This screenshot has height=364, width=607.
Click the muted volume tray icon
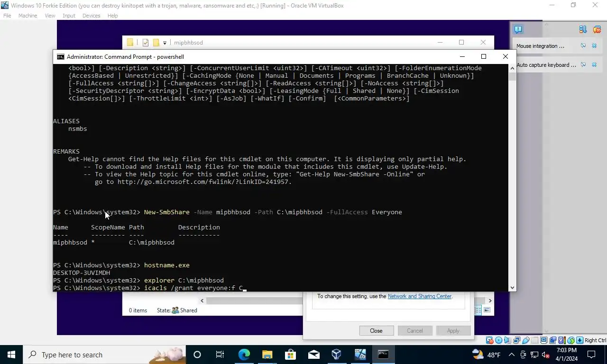pyautogui.click(x=545, y=355)
